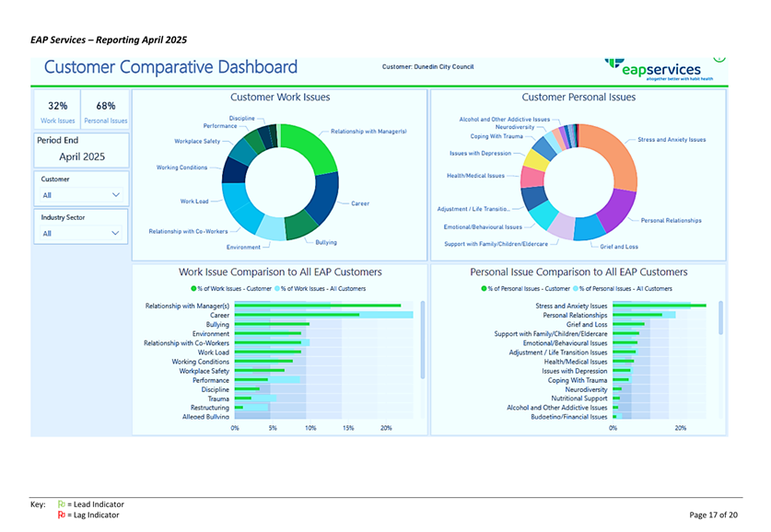The image size is (771, 532).
Task: Click the red Lag Indicator flag icon
Action: pos(62,515)
